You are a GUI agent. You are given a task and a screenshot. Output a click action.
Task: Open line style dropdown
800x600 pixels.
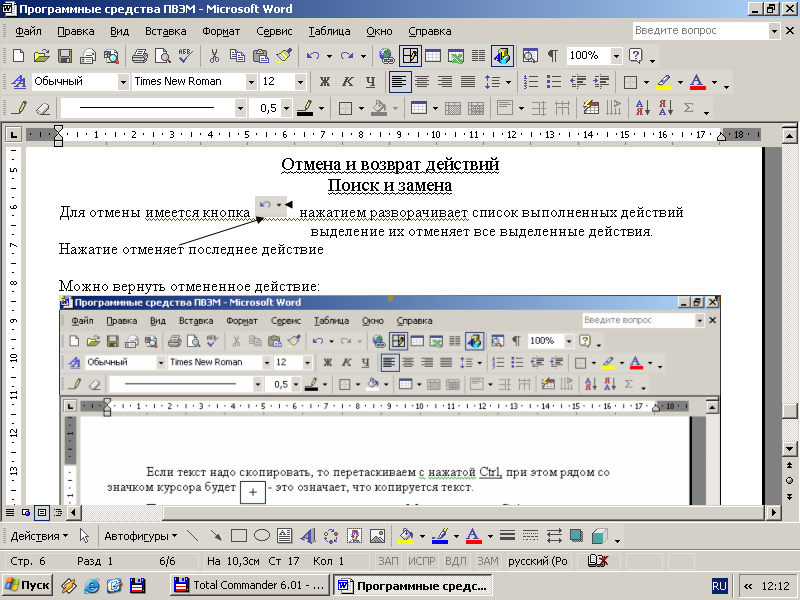click(x=240, y=108)
